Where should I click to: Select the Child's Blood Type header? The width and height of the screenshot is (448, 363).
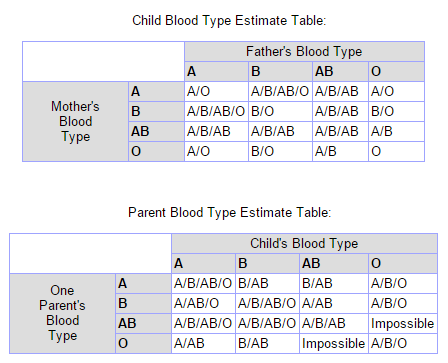pyautogui.click(x=304, y=244)
